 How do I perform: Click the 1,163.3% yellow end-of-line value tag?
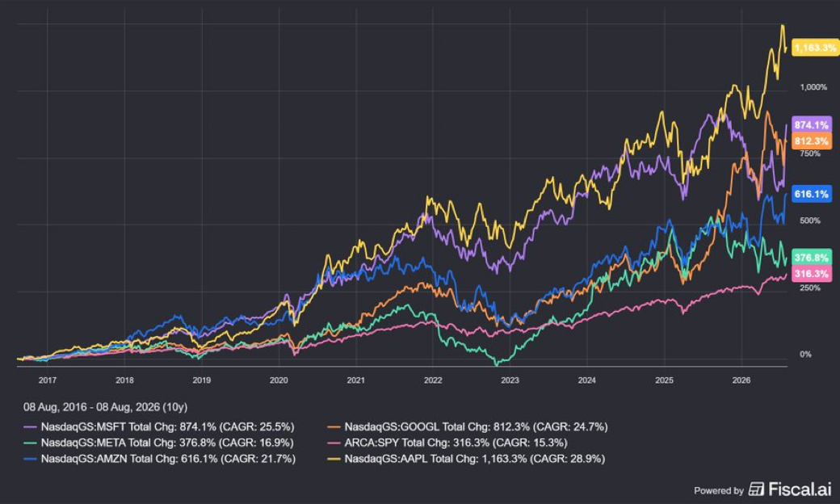(x=815, y=48)
